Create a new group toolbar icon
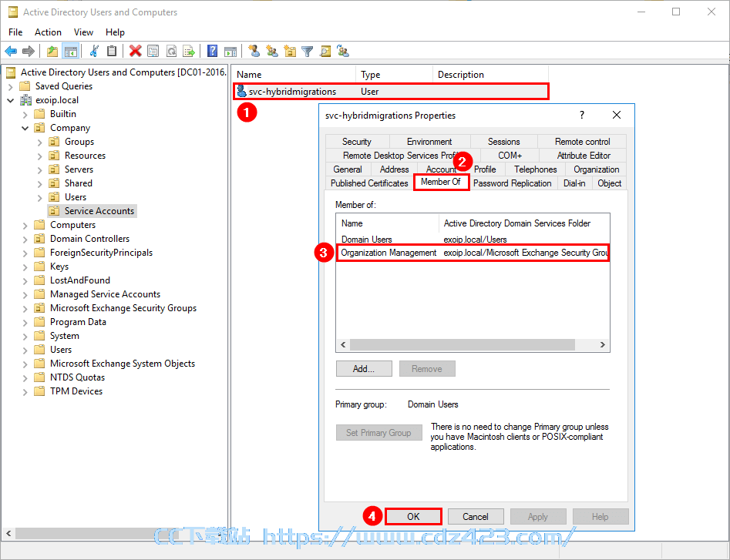 (272, 51)
